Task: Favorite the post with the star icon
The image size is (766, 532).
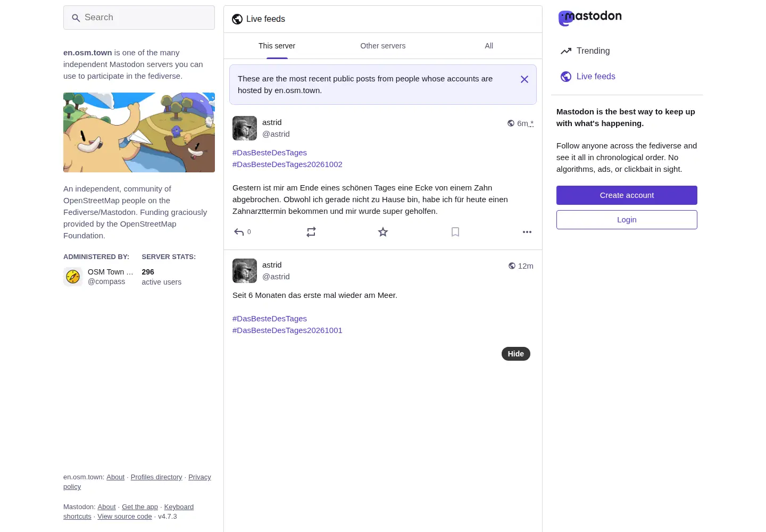Action: [383, 232]
